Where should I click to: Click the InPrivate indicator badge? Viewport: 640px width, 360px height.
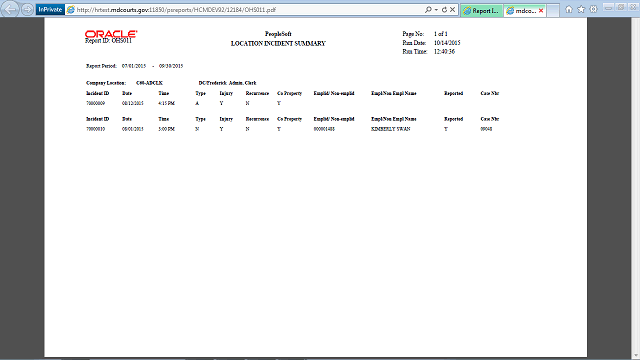click(x=50, y=9)
